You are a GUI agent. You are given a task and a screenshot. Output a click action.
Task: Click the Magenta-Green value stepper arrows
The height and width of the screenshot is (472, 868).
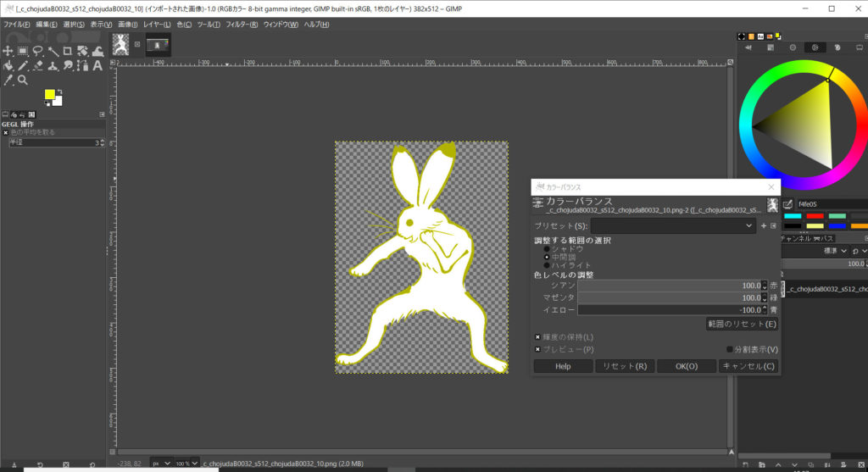pos(765,297)
